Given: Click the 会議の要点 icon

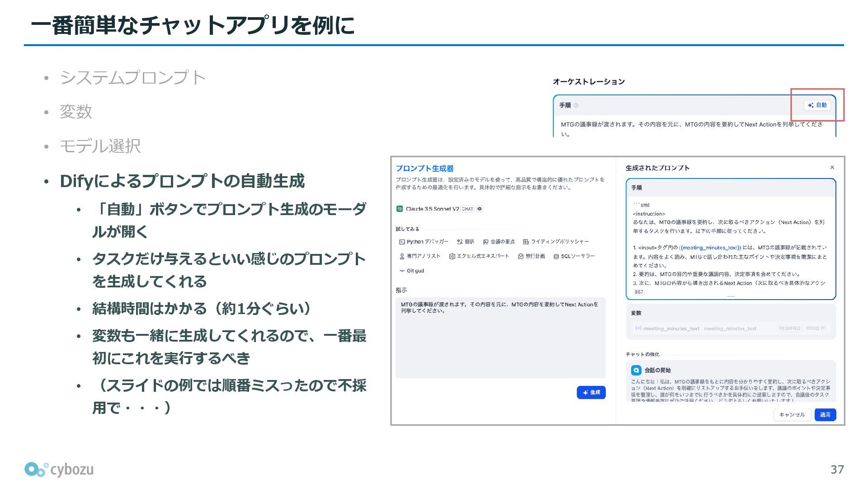Looking at the screenshot, I should (x=486, y=242).
